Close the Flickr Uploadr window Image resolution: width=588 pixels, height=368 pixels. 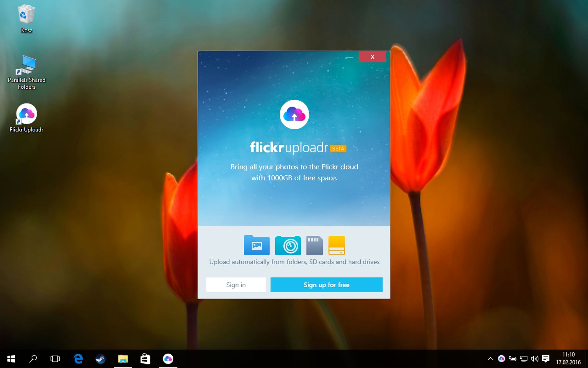point(372,57)
